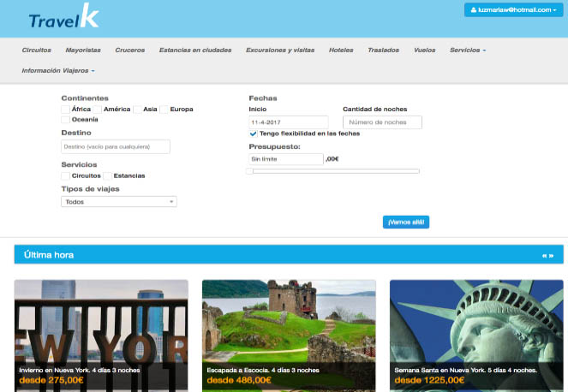
Task: Open the user account email dropdown
Action: click(513, 9)
